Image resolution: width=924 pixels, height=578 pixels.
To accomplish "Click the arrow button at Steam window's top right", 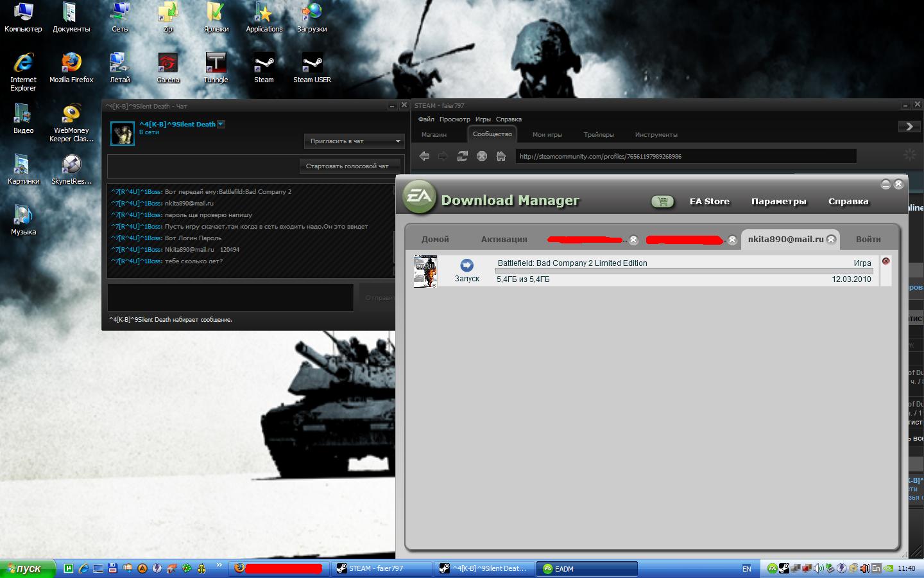I will pyautogui.click(x=909, y=127).
